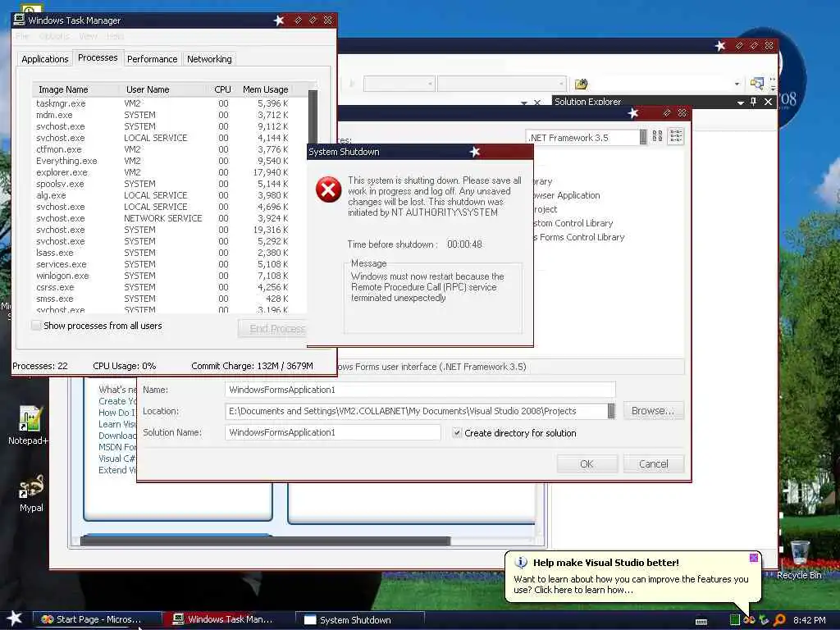Close the Help make Visual Studio better balloon

[753, 558]
